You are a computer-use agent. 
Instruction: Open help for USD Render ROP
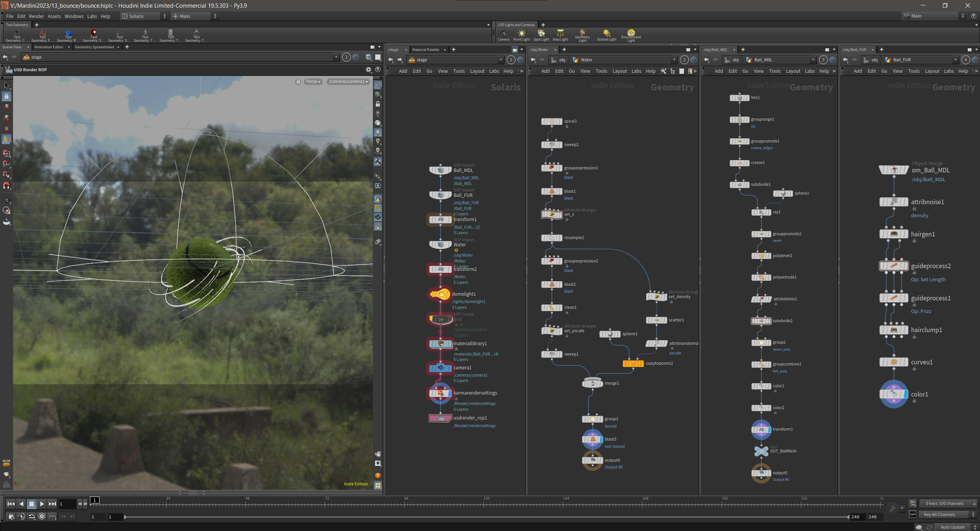pos(378,70)
